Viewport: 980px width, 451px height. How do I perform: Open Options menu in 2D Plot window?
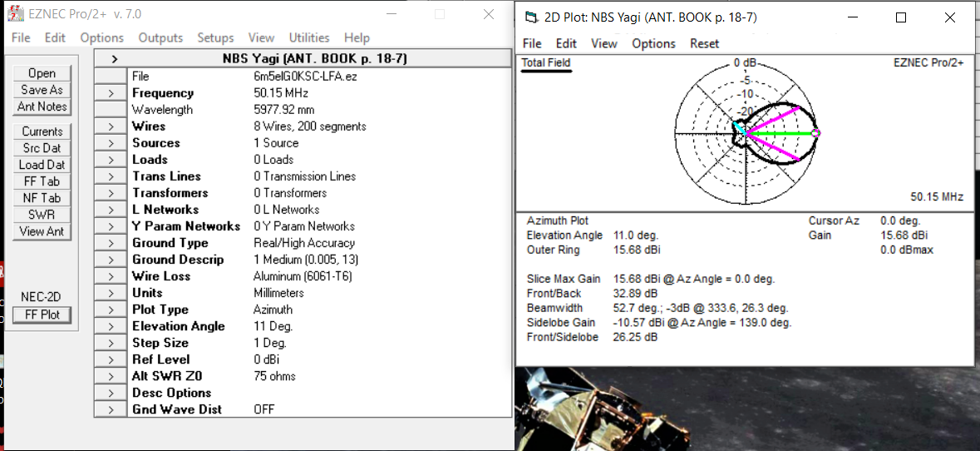coord(654,44)
